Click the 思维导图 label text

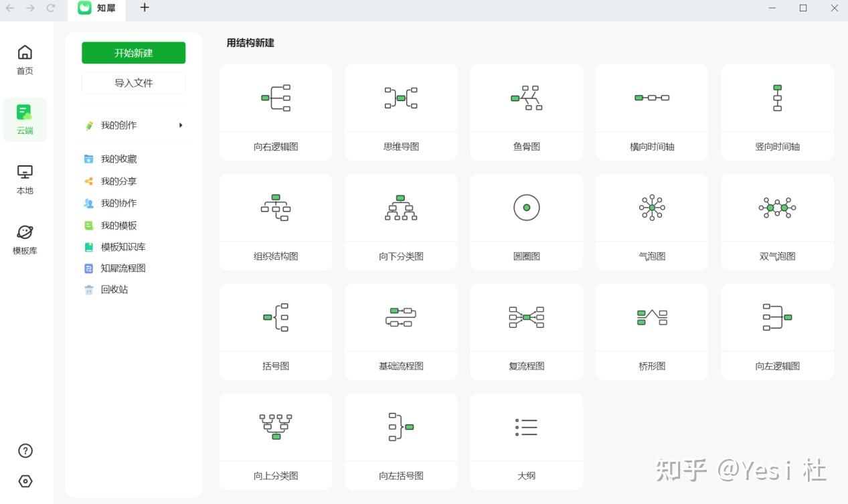point(401,147)
